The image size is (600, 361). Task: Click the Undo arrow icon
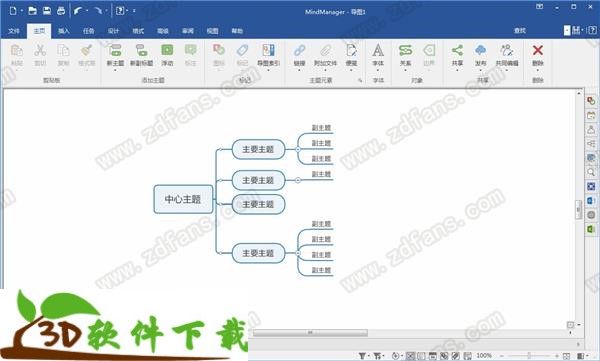[x=78, y=11]
